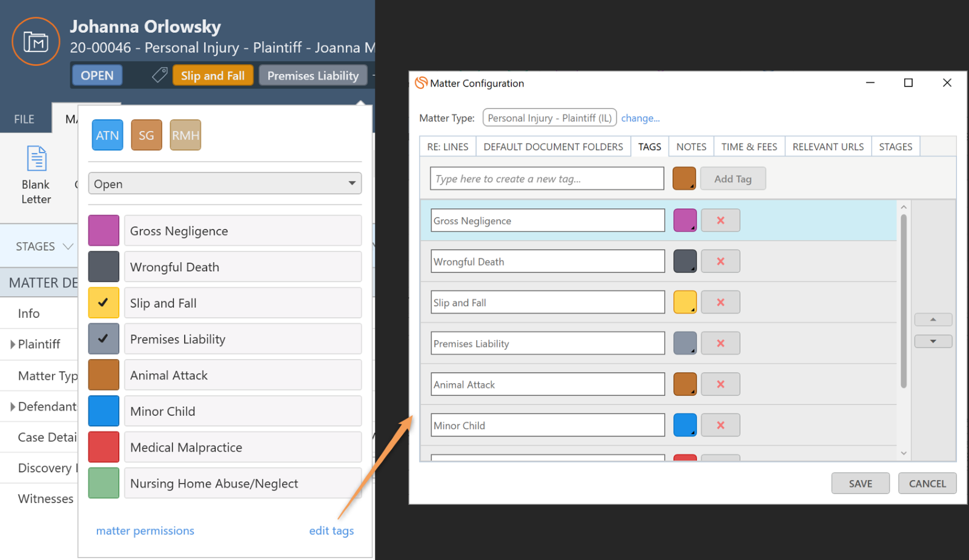
Task: Open color dropdown for Slip and Fall tag
Action: click(685, 302)
